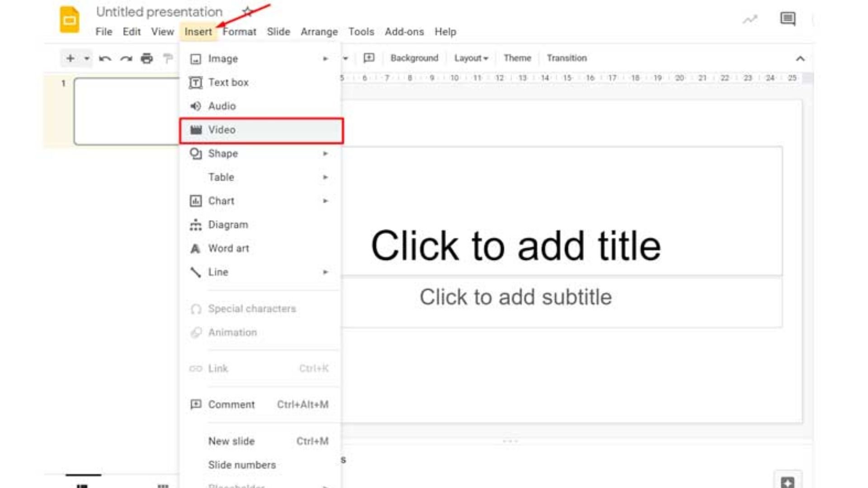Click the Audio speaker icon

tap(195, 106)
